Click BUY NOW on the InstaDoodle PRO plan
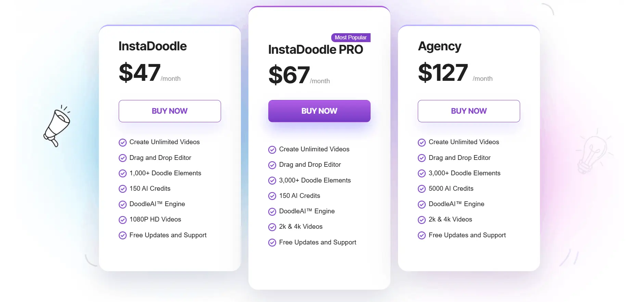Image resolution: width=644 pixels, height=302 pixels. [319, 111]
